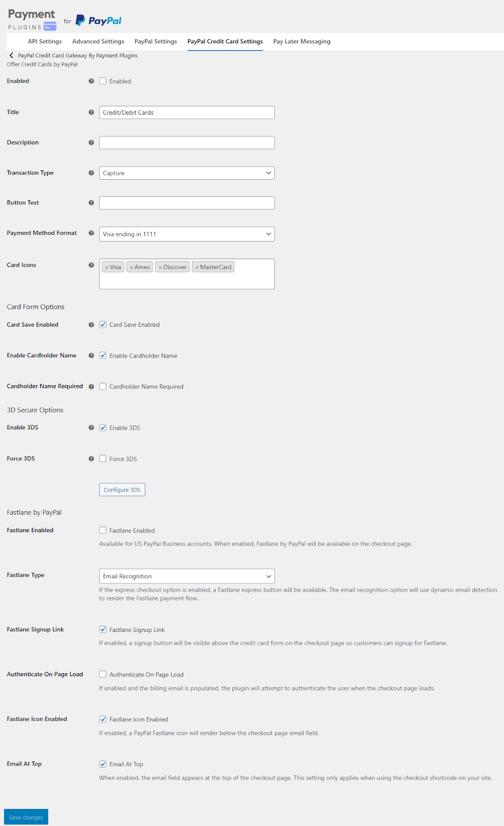Click the Description help tooltip icon
Screen dimensions: 504x826
click(91, 142)
